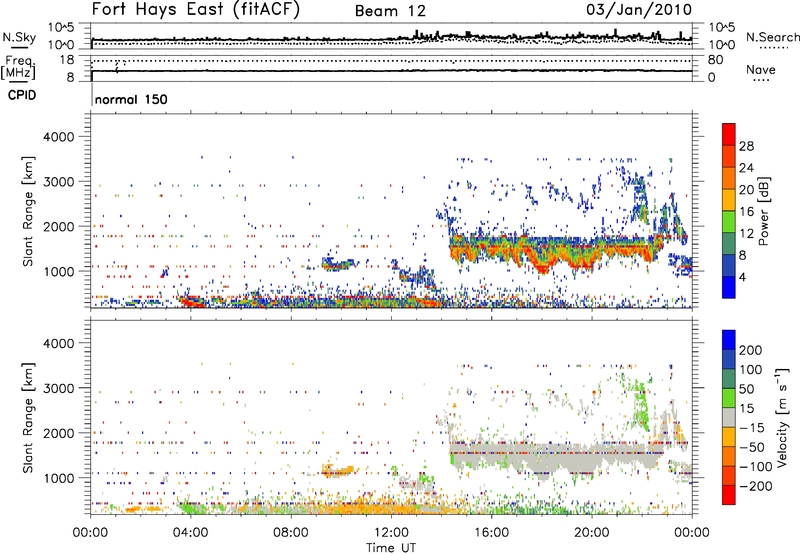
Task: Pick the red bottom segment of velocity colorbar
Action: [x=729, y=495]
